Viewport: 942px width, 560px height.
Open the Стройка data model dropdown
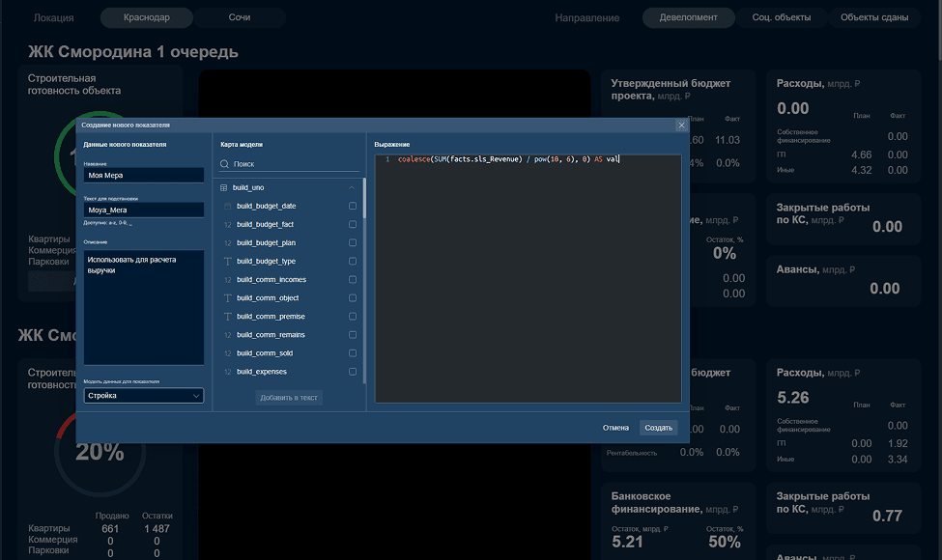click(144, 396)
